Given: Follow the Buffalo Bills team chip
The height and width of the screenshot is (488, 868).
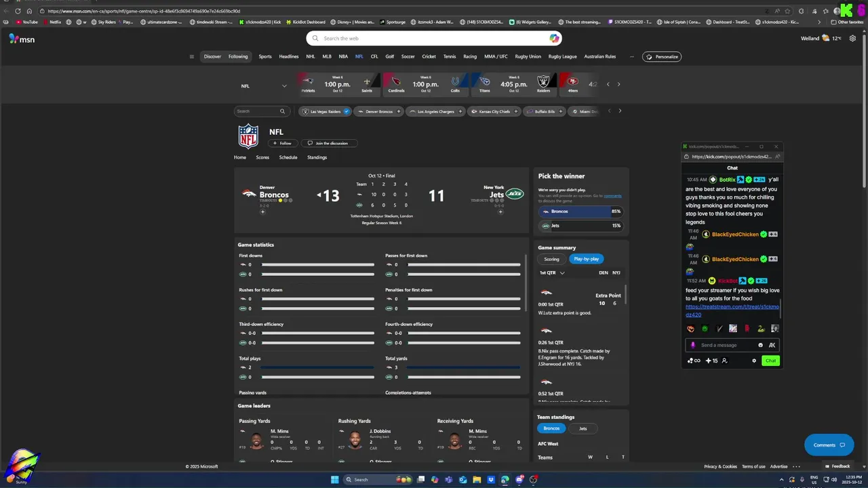Looking at the screenshot, I should [x=544, y=111].
